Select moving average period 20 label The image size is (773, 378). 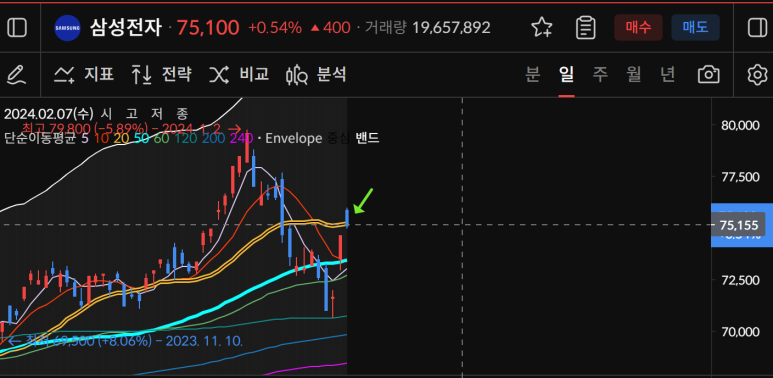[121, 138]
